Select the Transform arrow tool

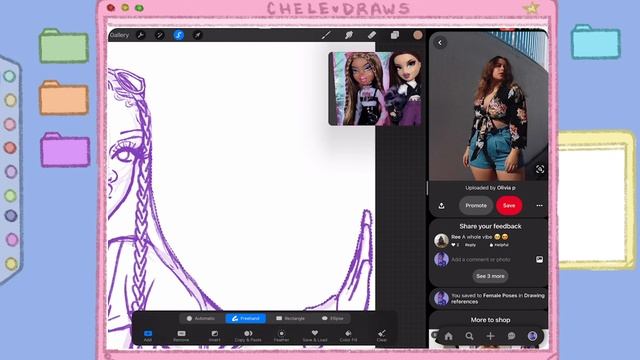(x=197, y=35)
